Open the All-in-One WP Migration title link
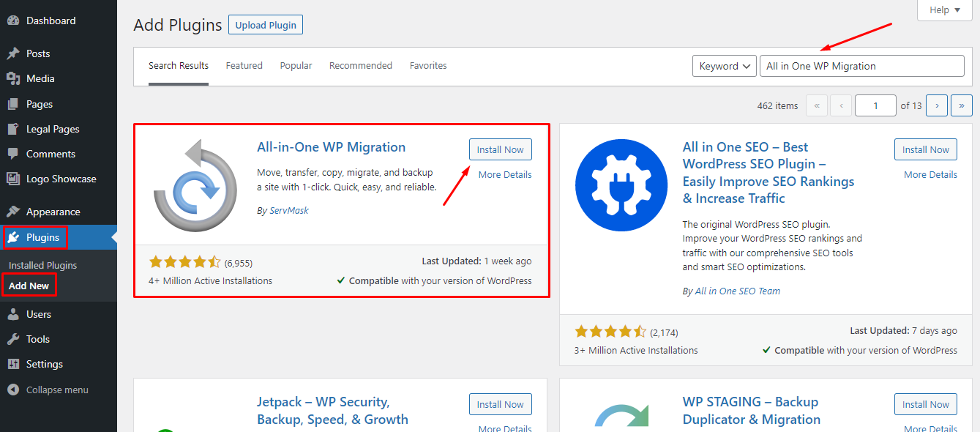Image resolution: width=980 pixels, height=432 pixels. (x=332, y=147)
